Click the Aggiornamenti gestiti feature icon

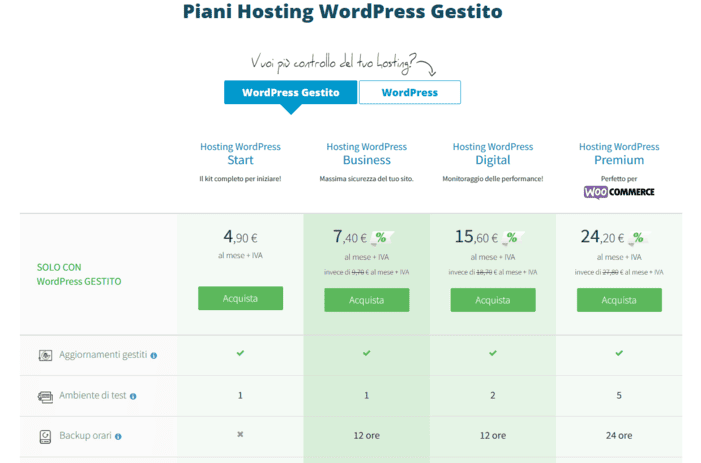coord(45,355)
